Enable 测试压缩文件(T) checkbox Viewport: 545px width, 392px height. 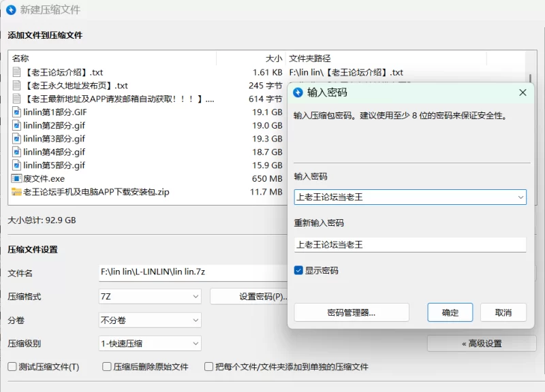(x=12, y=366)
